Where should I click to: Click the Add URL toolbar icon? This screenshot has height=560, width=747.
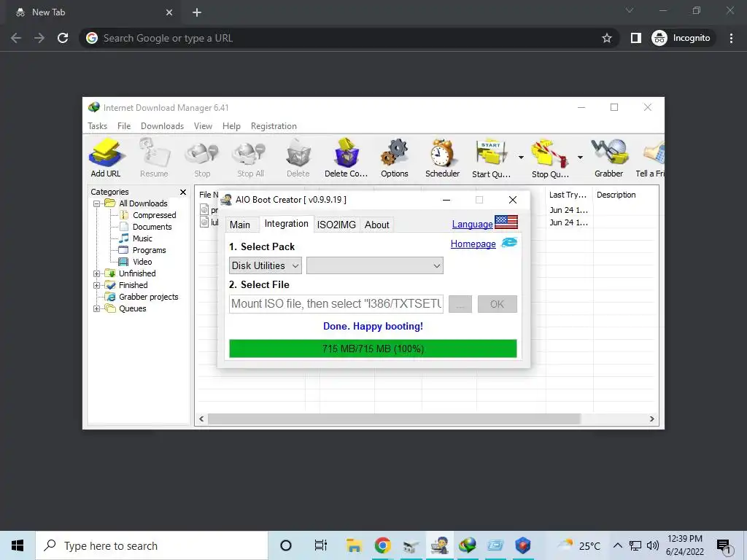[107, 158]
